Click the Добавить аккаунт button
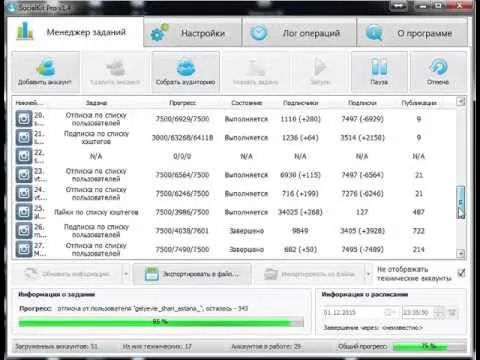Viewport: 480px width, 360px height. point(45,72)
